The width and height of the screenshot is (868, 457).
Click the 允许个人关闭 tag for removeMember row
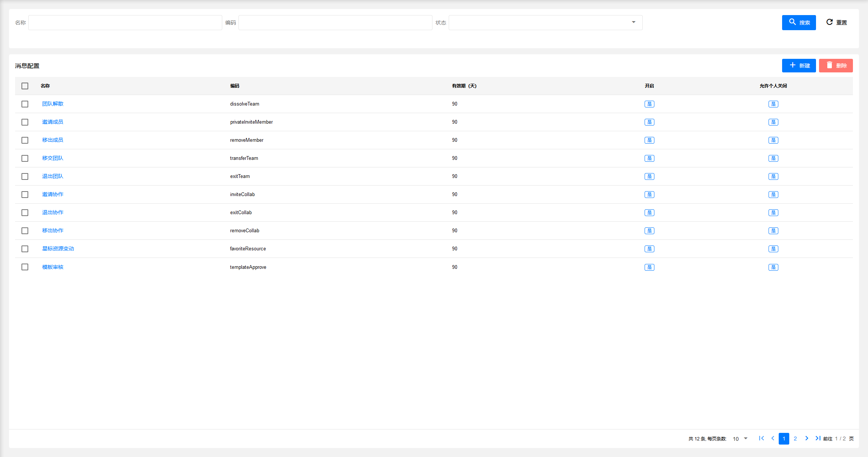pyautogui.click(x=773, y=140)
